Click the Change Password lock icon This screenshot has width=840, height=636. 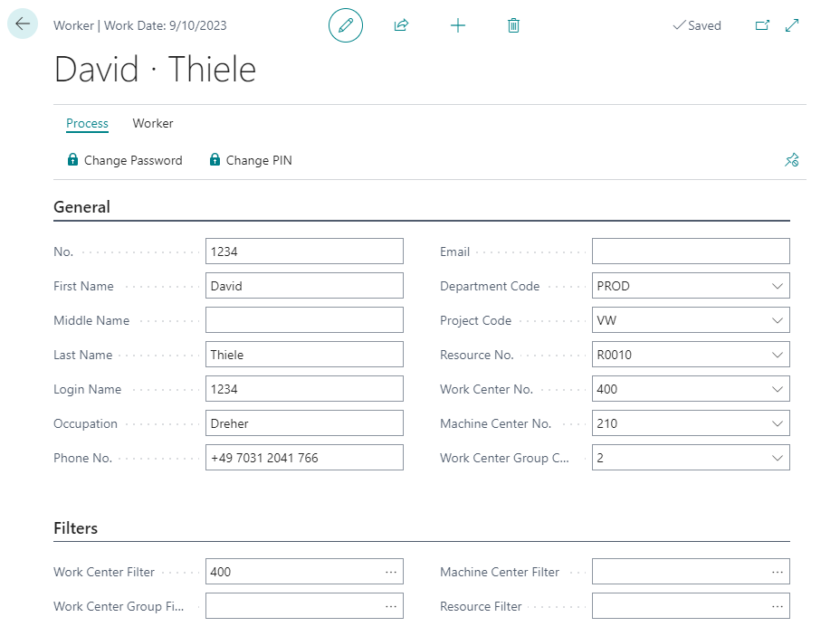[x=72, y=159]
